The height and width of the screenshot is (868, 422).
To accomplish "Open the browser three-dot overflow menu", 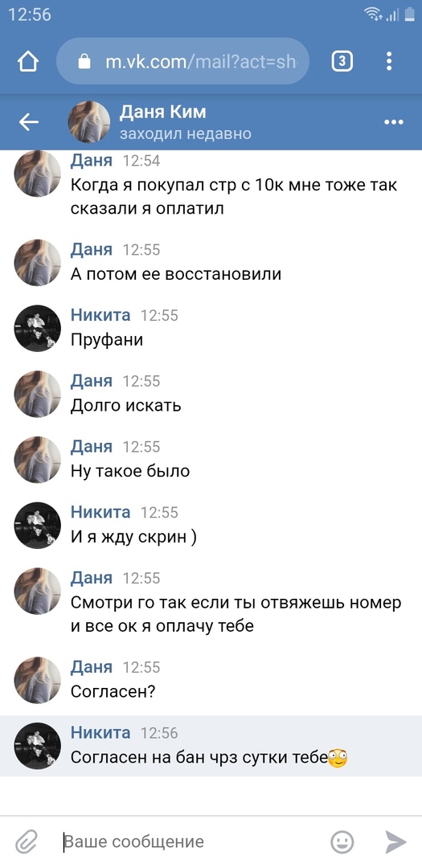I will [x=389, y=61].
